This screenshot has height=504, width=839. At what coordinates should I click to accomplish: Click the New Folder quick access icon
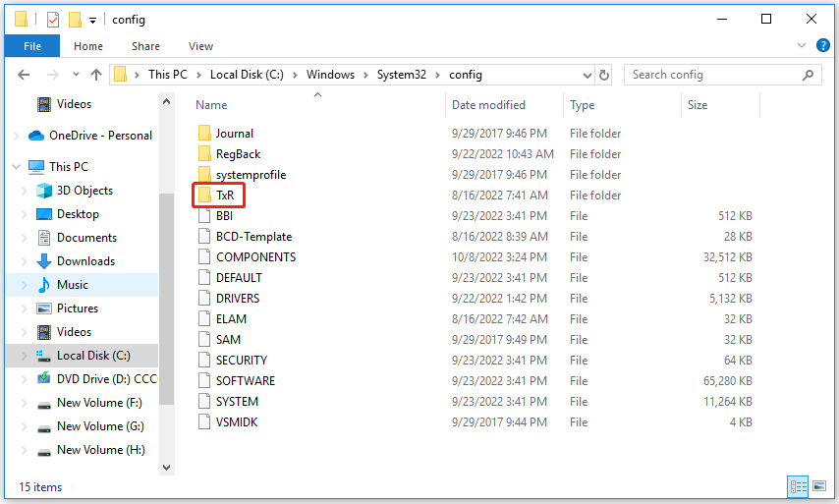click(75, 20)
